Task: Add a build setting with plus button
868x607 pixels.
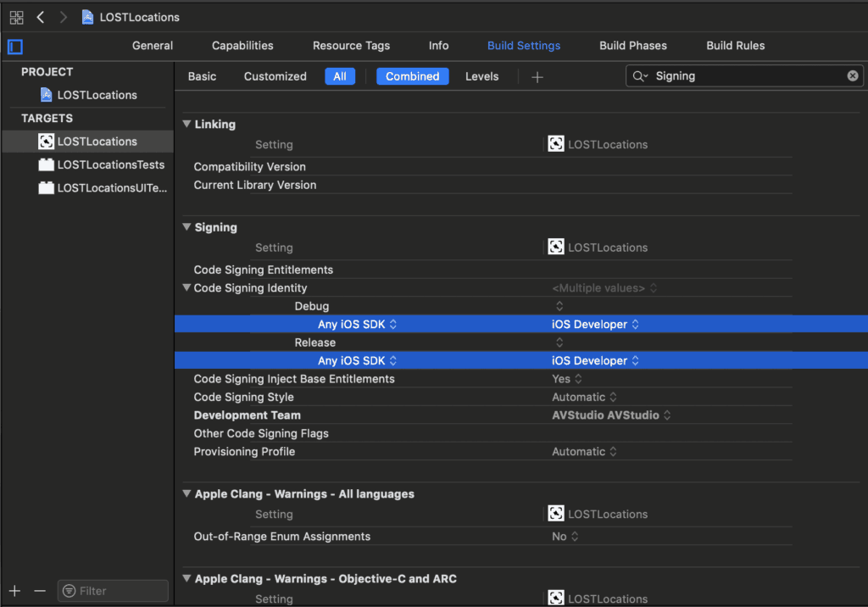Action: pyautogui.click(x=537, y=77)
